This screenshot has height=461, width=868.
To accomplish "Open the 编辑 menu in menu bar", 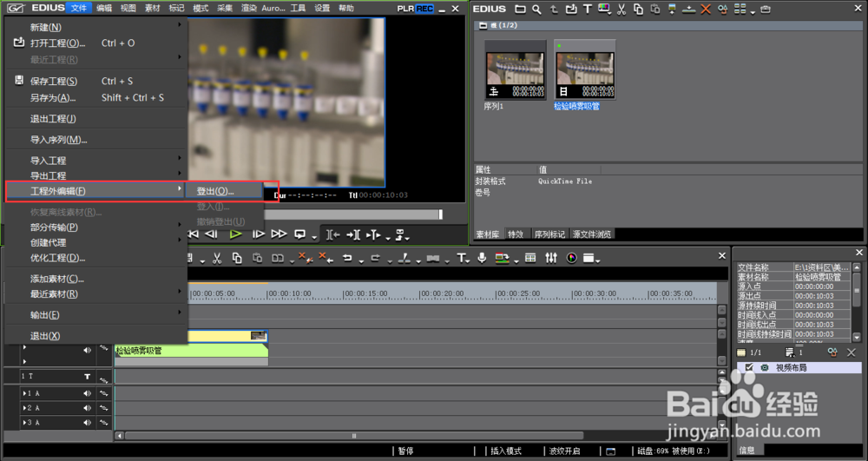I will (104, 9).
